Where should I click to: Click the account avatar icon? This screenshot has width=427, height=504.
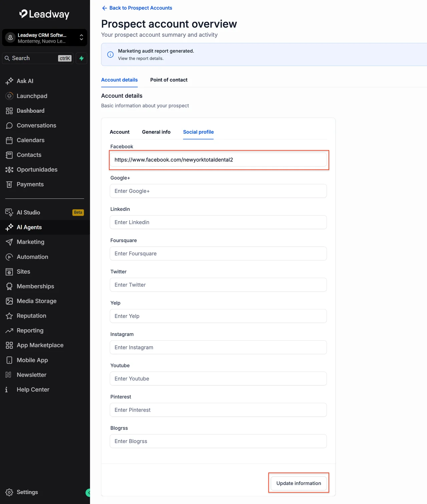click(x=10, y=38)
